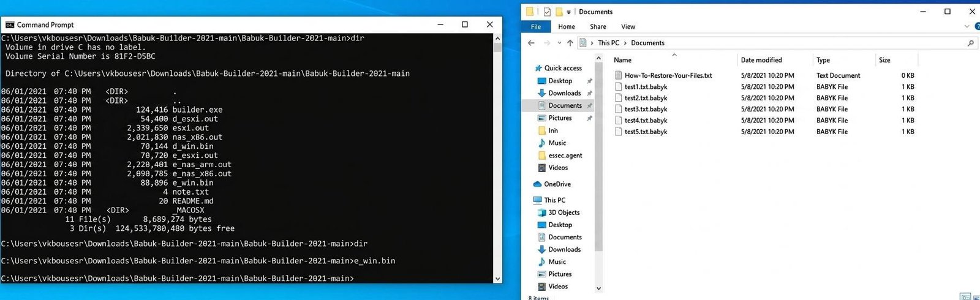Image resolution: width=980 pixels, height=300 pixels.
Task: Click Command Prompt scrollbar up arrow
Action: tap(497, 38)
